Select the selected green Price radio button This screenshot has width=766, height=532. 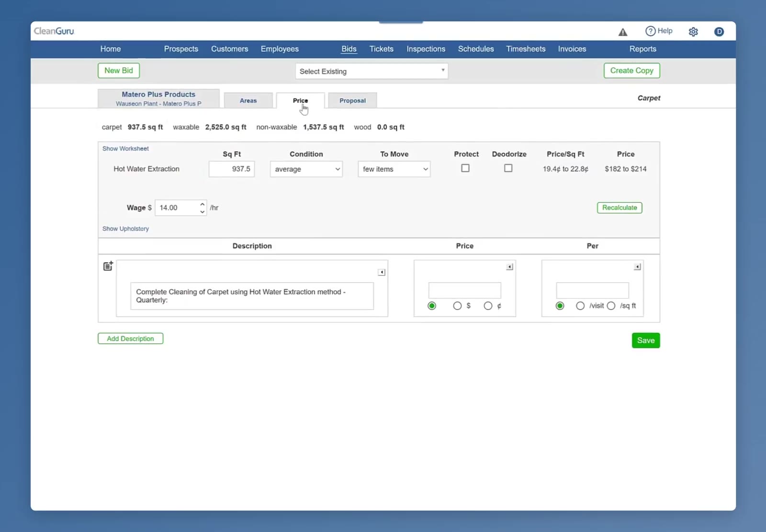point(432,306)
